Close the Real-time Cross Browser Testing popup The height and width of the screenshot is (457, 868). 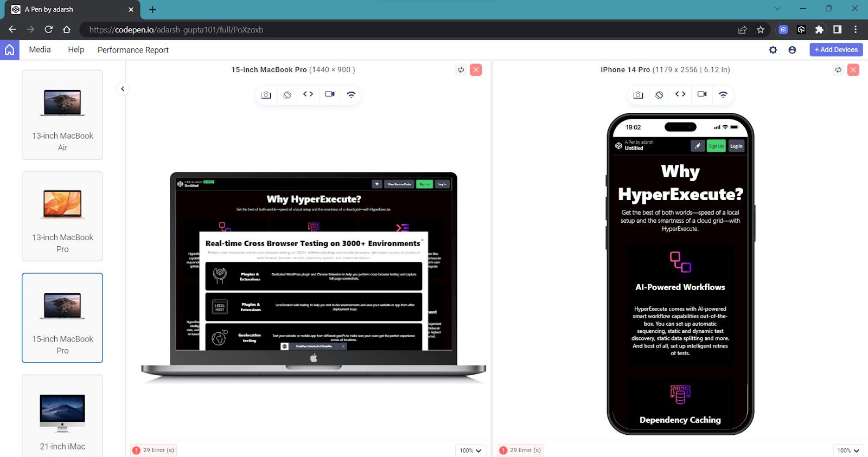pyautogui.click(x=423, y=239)
